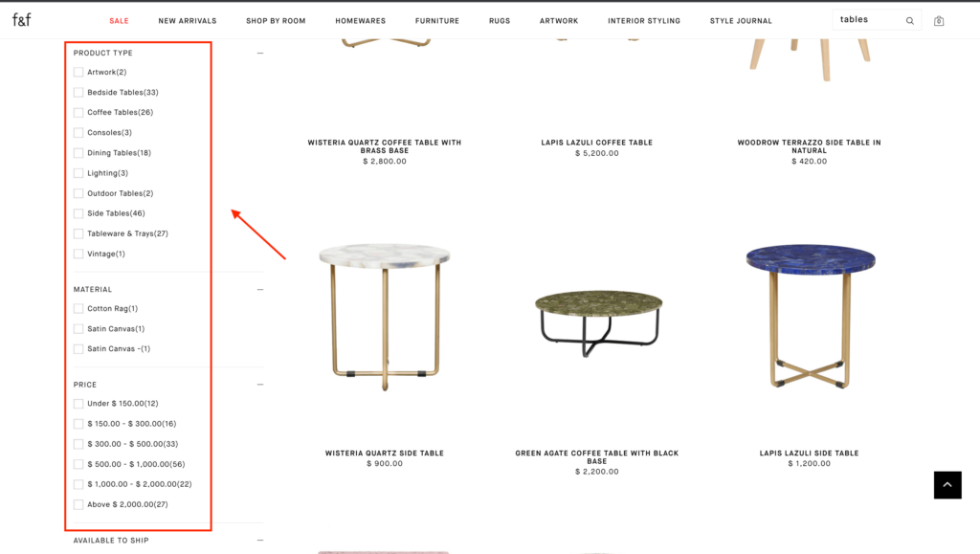The image size is (980, 554).
Task: Click the Green Agate Coffee Table image
Action: pyautogui.click(x=598, y=323)
